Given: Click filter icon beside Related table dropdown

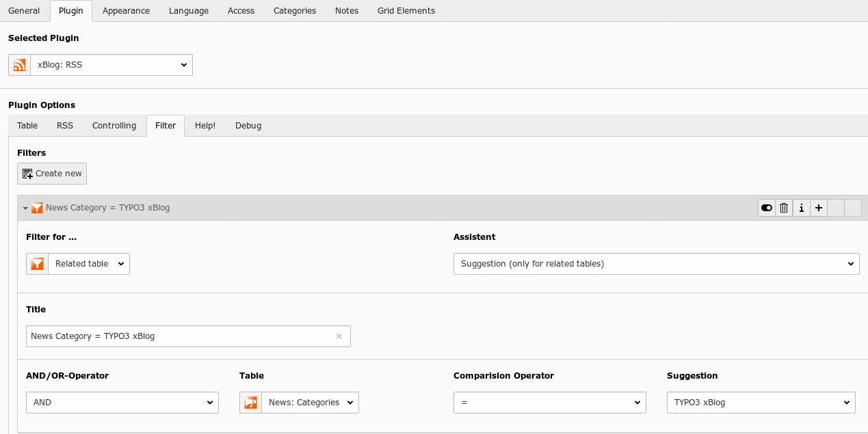Looking at the screenshot, I should pos(37,264).
